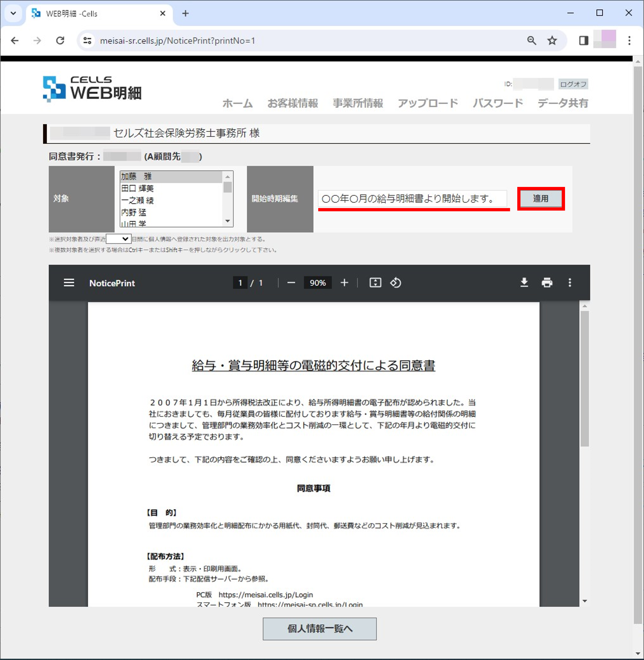
Task: Click the ログオフ logoff button
Action: click(x=573, y=85)
